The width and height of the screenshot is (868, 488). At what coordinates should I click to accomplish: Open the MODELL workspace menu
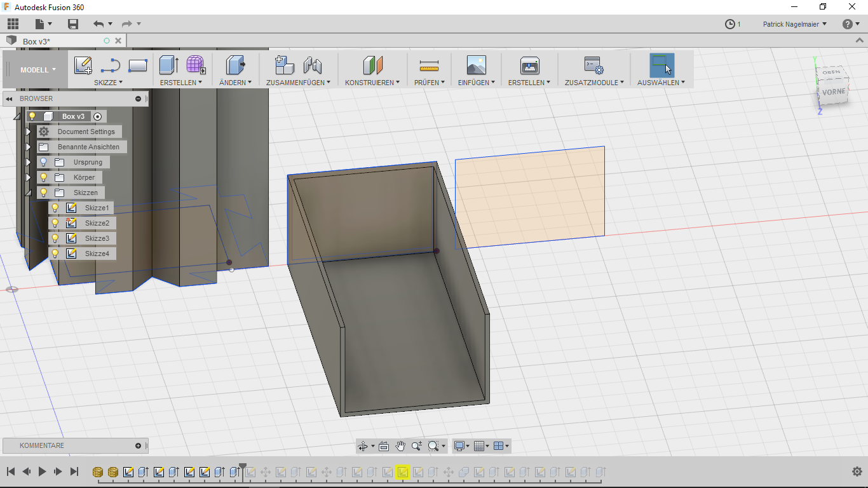click(x=34, y=70)
